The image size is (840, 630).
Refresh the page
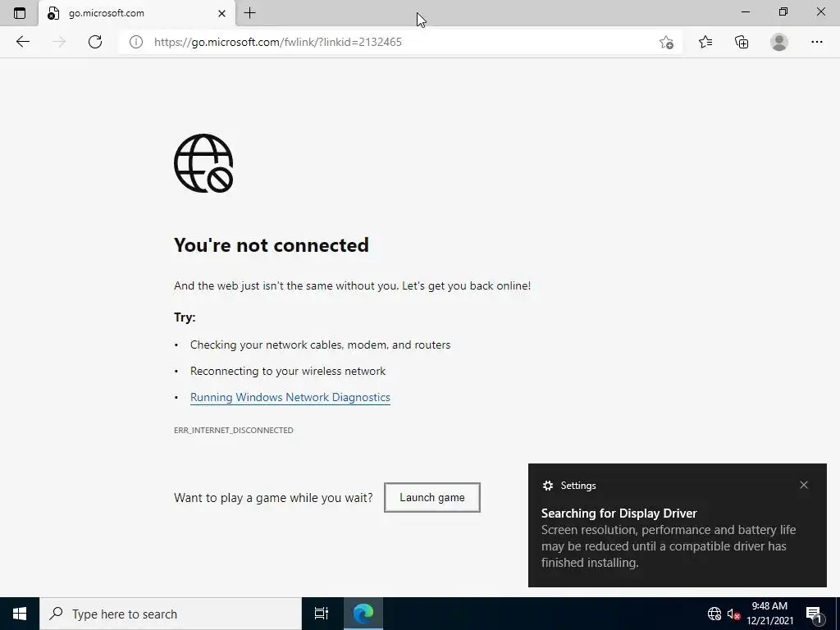click(95, 42)
